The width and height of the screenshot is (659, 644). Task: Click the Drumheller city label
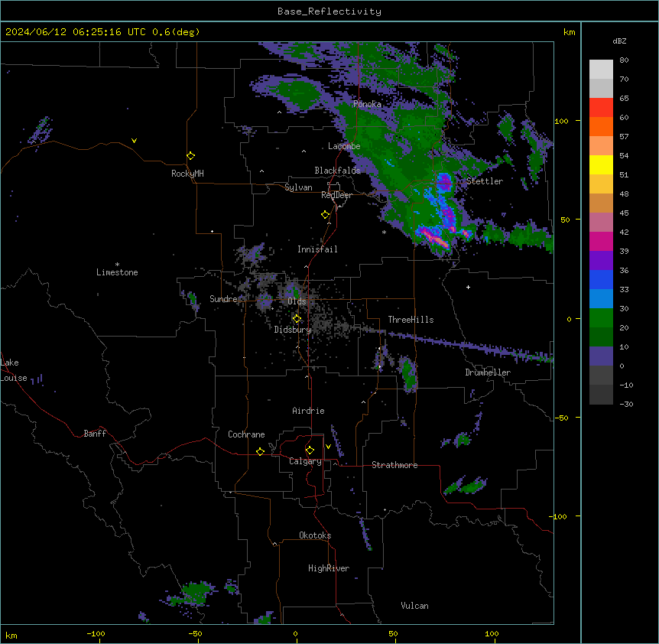(x=488, y=372)
